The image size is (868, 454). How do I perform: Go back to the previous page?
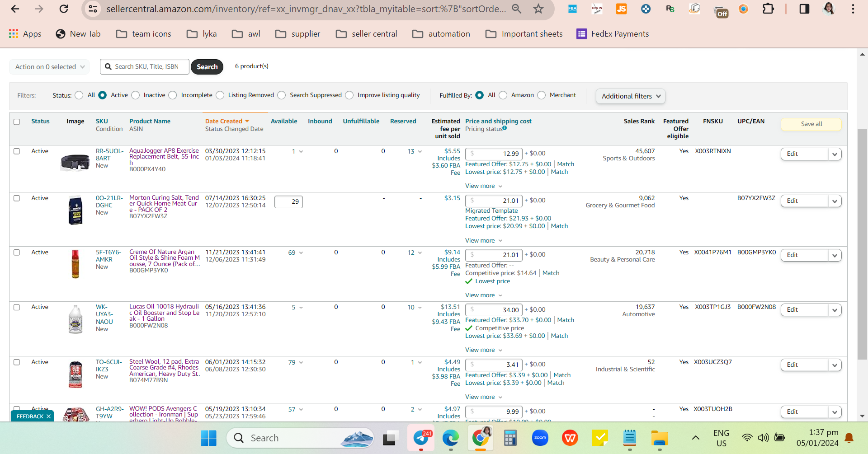coord(15,9)
